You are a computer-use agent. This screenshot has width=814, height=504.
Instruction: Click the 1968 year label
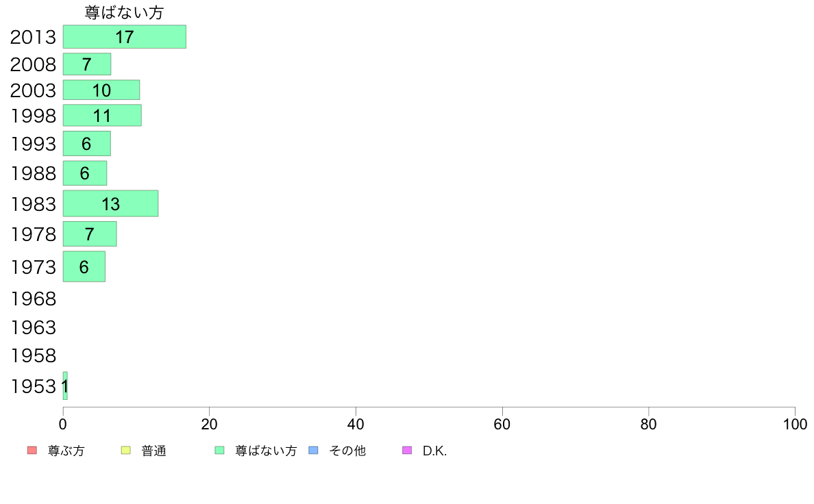pyautogui.click(x=33, y=299)
